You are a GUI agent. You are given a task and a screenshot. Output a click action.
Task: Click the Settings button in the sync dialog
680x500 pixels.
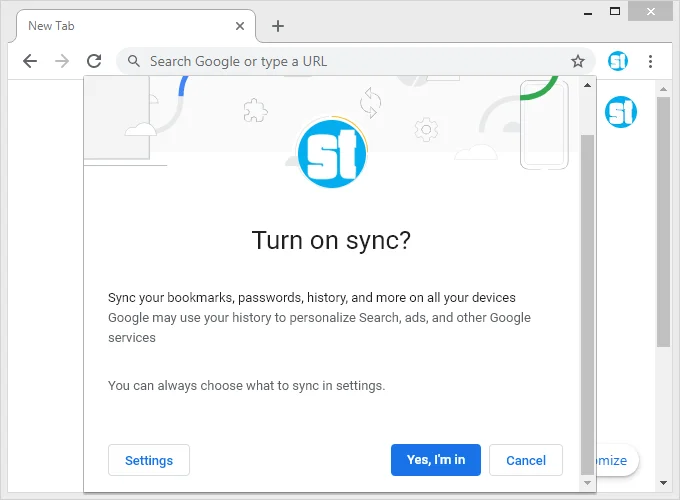coord(149,460)
